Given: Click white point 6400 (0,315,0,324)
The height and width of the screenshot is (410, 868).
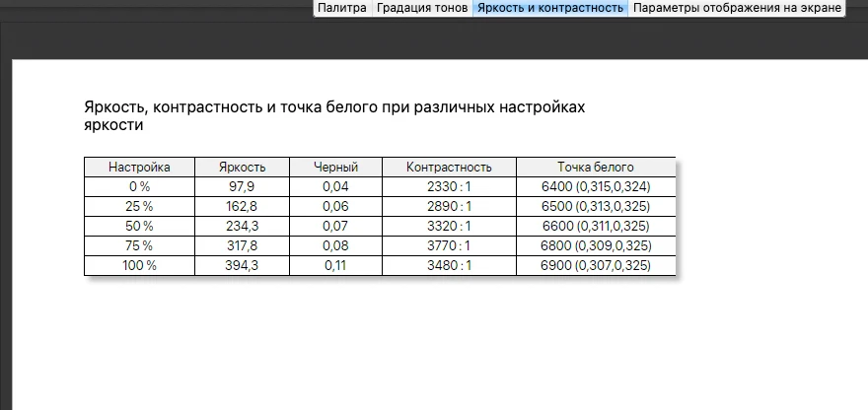Looking at the screenshot, I should 596,187.
